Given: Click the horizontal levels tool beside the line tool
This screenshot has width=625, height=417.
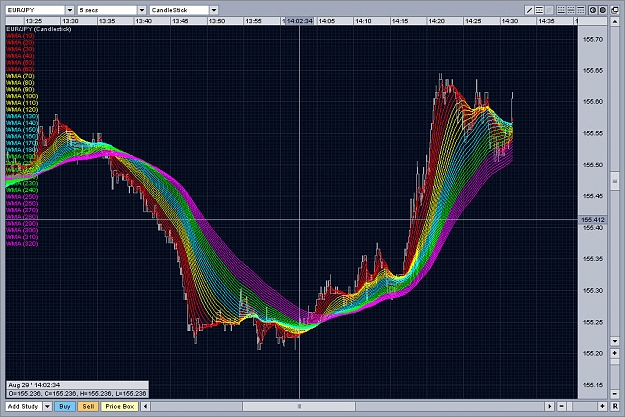Looking at the screenshot, I should [x=539, y=10].
